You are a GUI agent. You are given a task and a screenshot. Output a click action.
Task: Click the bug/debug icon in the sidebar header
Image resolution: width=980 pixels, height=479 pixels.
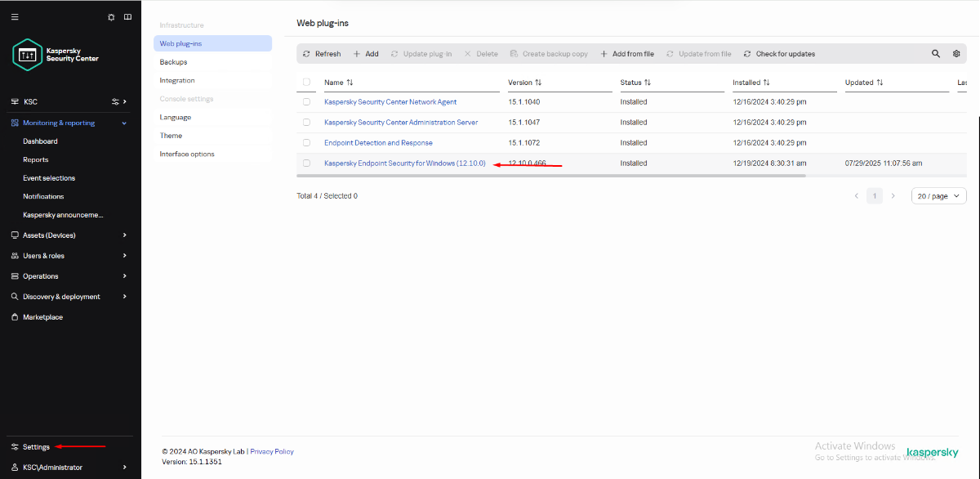111,16
